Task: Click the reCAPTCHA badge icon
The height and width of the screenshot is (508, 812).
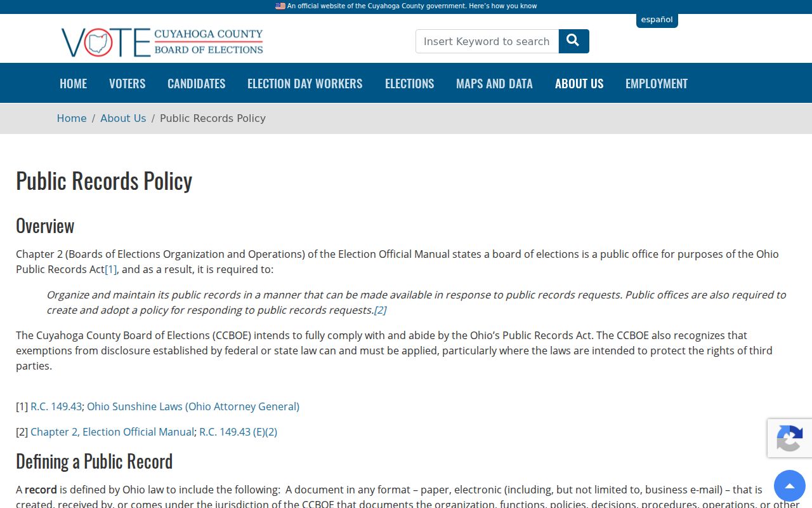Action: click(x=790, y=438)
